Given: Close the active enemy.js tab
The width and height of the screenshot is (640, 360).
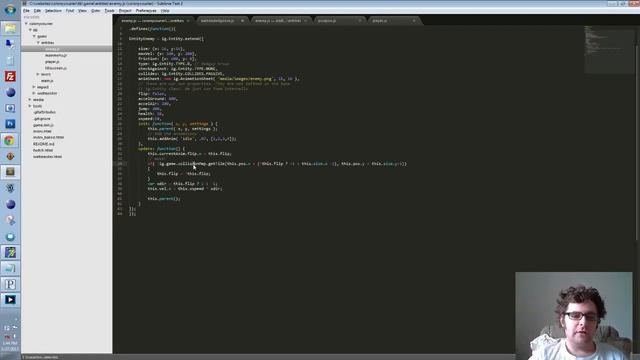Looking at the screenshot, I should (188, 20).
